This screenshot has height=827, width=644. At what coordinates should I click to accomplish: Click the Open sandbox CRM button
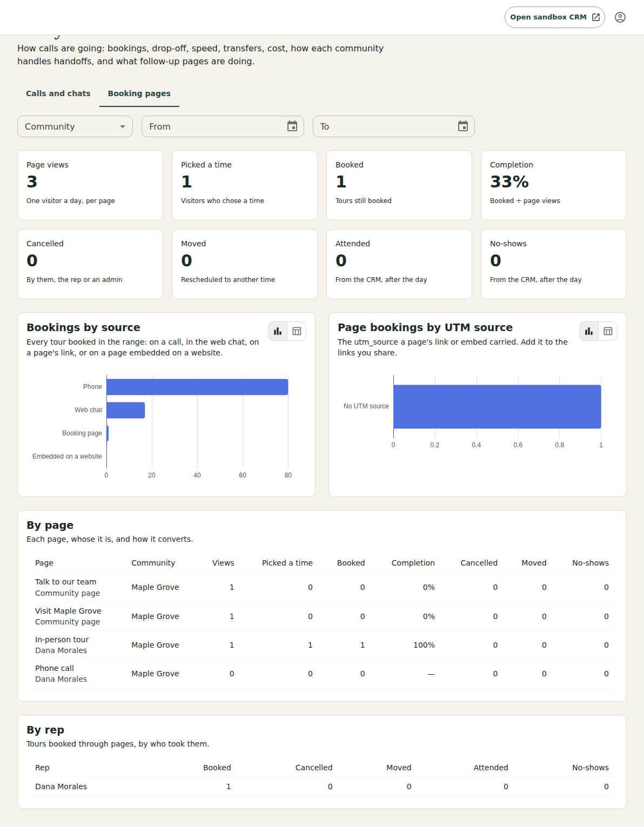pos(555,17)
